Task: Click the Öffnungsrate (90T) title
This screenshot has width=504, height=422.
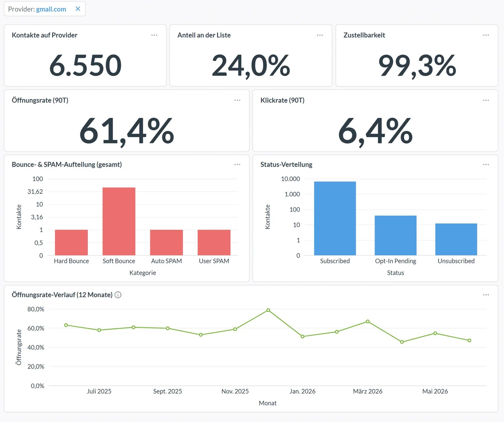Action: point(40,100)
